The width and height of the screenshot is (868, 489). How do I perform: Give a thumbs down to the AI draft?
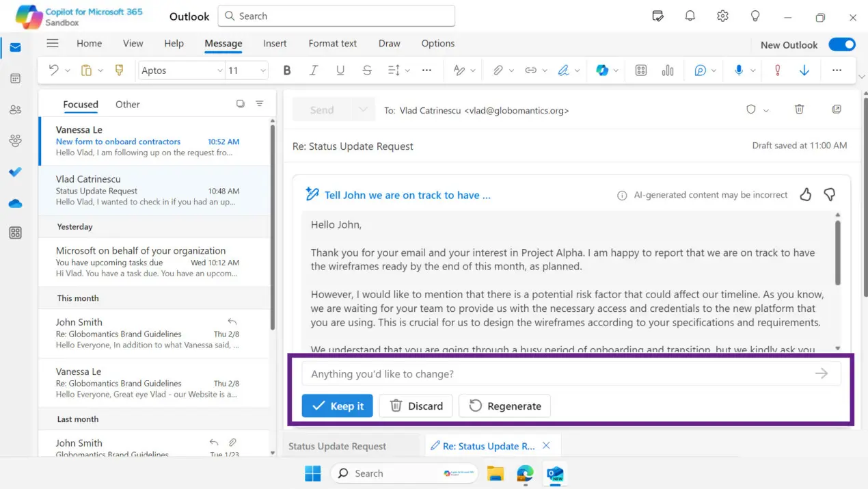[829, 194]
